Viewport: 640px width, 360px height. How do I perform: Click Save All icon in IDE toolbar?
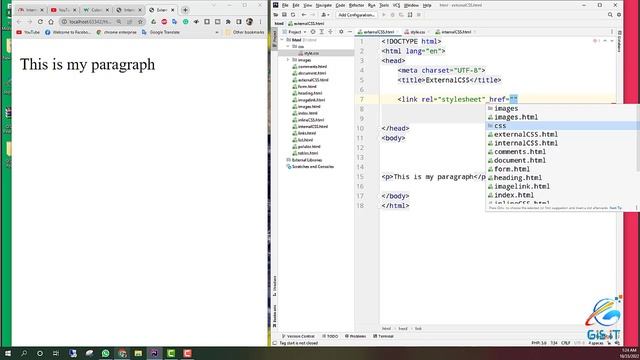coord(284,15)
